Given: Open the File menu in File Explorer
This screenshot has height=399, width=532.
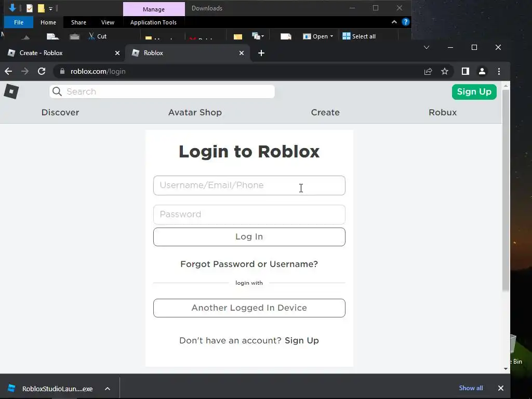Looking at the screenshot, I should (x=19, y=22).
